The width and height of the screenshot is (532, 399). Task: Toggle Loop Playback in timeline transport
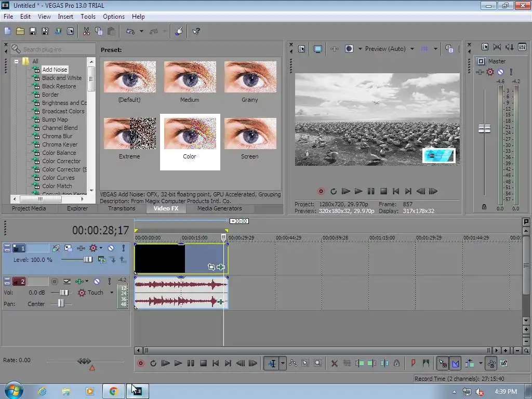pos(153,363)
